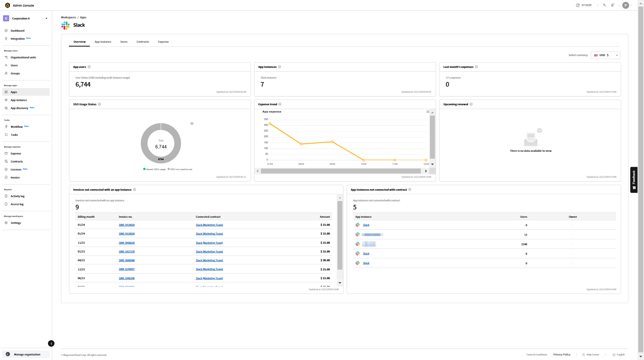Switch to the Overview tab

[80, 42]
